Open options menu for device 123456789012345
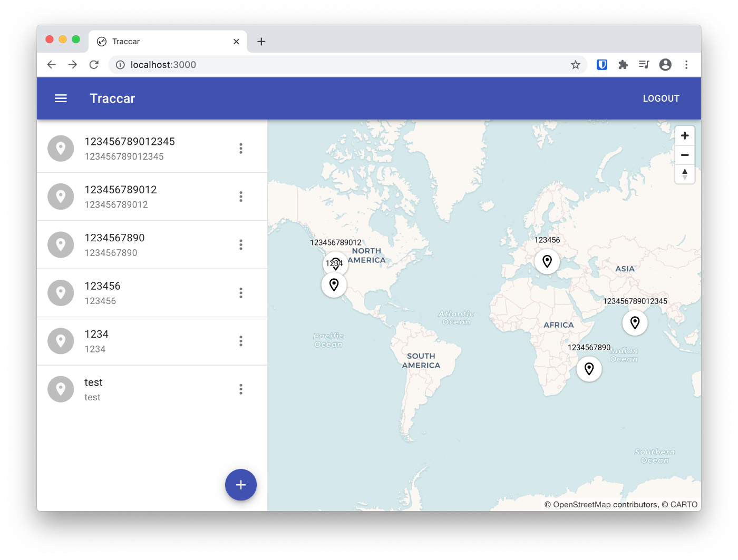738x560 pixels. 241,149
